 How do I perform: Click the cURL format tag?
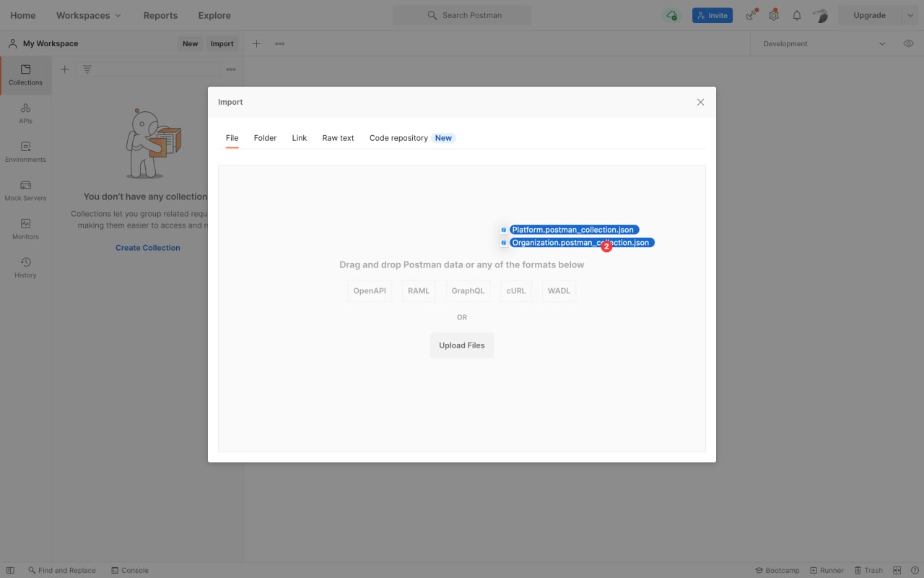(x=516, y=291)
